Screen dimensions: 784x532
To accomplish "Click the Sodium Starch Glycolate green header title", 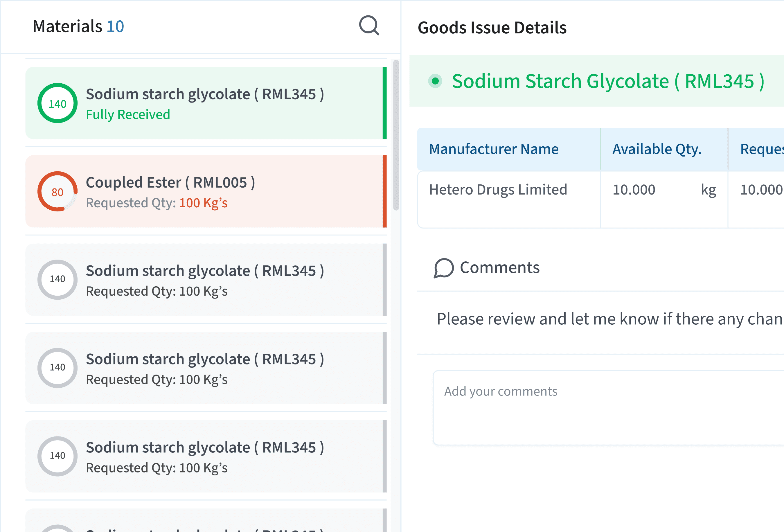I will point(608,81).
